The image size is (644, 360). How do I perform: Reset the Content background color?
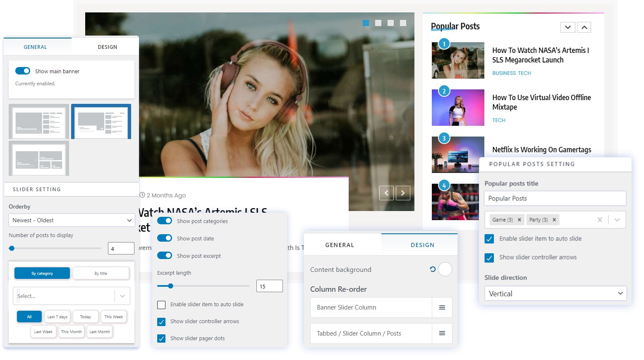(433, 269)
